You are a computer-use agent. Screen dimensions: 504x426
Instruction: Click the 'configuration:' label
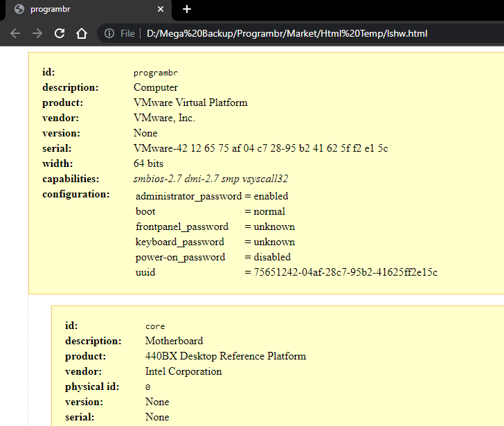point(76,194)
